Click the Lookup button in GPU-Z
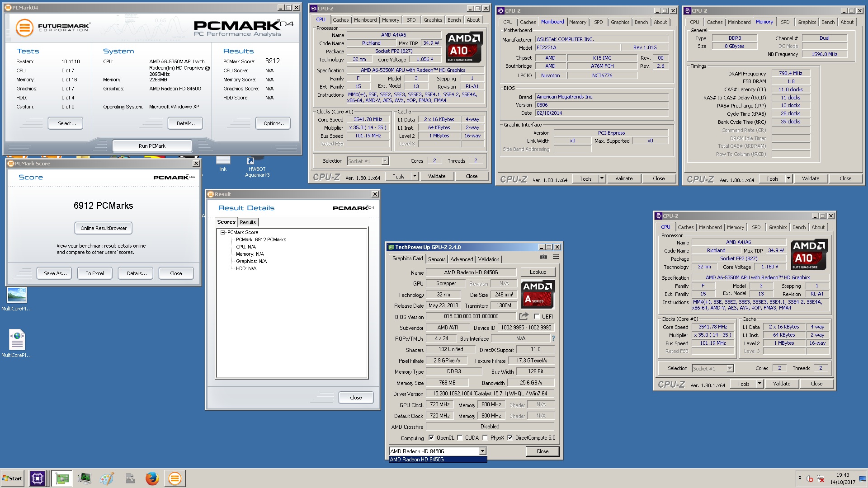 pos(538,272)
